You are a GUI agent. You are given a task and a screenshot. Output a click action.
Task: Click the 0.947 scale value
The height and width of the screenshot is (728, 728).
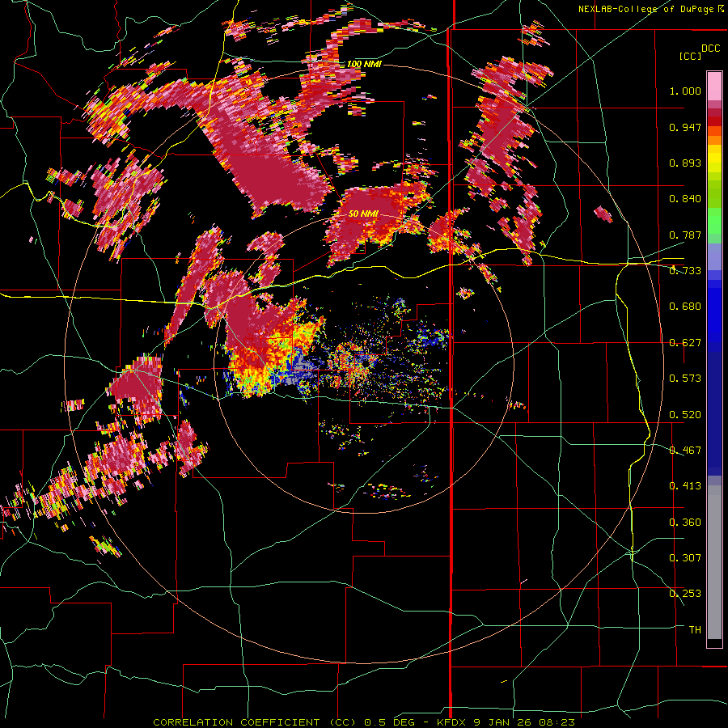point(685,127)
